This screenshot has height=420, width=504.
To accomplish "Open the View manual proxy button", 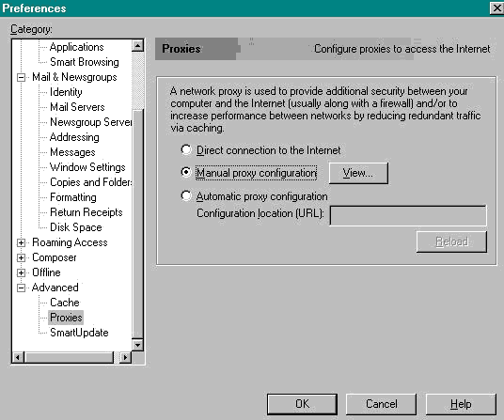I will [x=358, y=173].
